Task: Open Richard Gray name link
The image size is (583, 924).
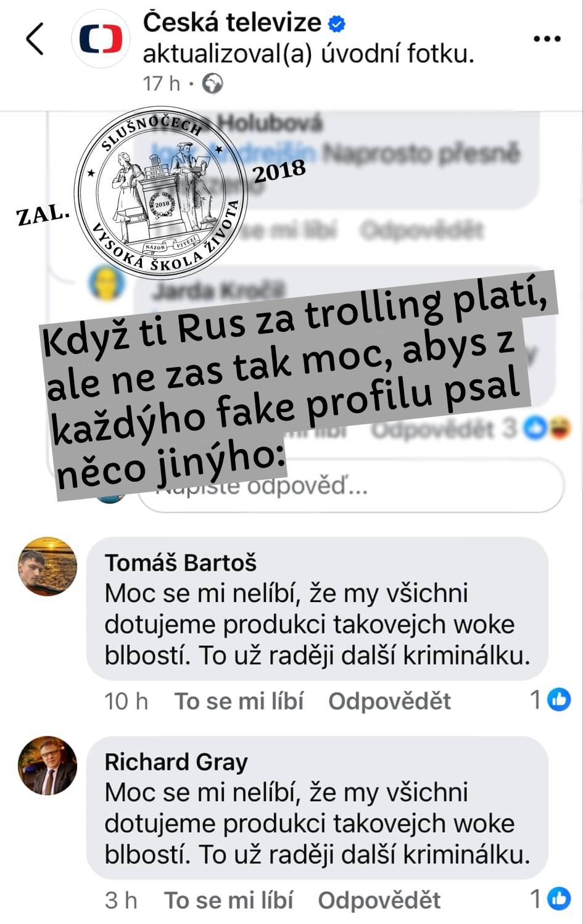Action: pos(176,762)
